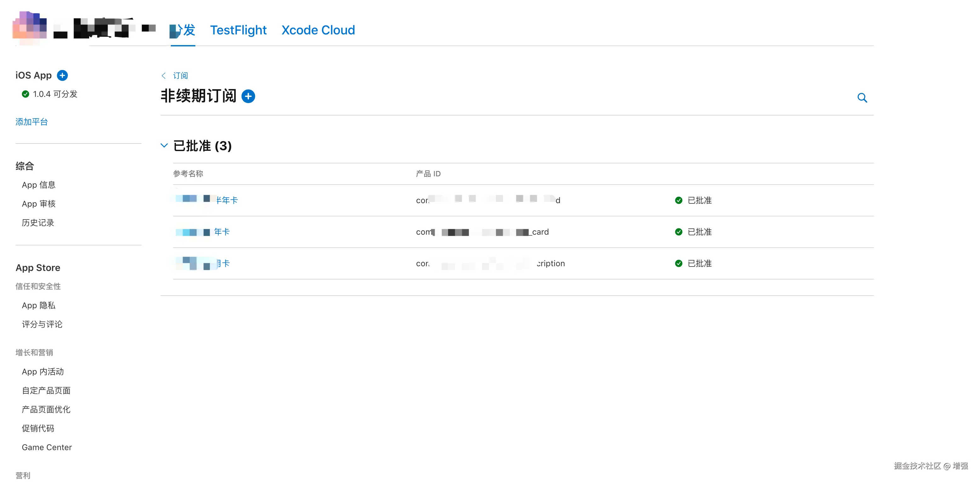Select 评分与评论 in sidebar

[42, 324]
